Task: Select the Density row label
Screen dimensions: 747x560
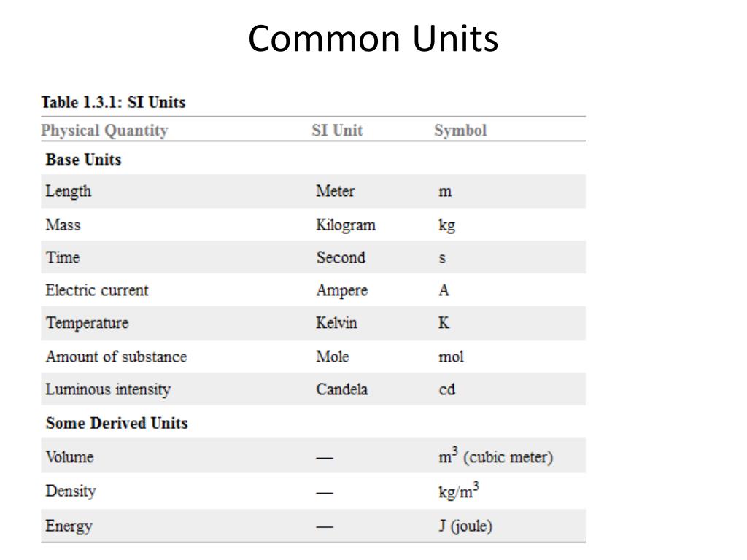Action: click(71, 491)
